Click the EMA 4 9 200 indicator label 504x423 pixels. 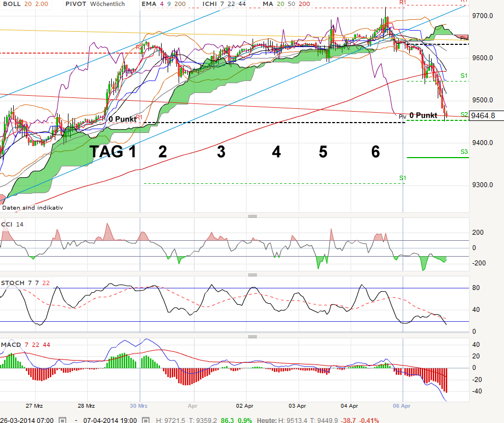pyautogui.click(x=164, y=4)
